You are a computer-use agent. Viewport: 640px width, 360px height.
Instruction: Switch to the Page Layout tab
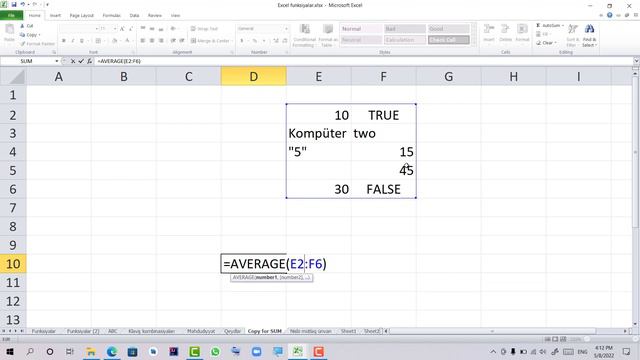82,16
